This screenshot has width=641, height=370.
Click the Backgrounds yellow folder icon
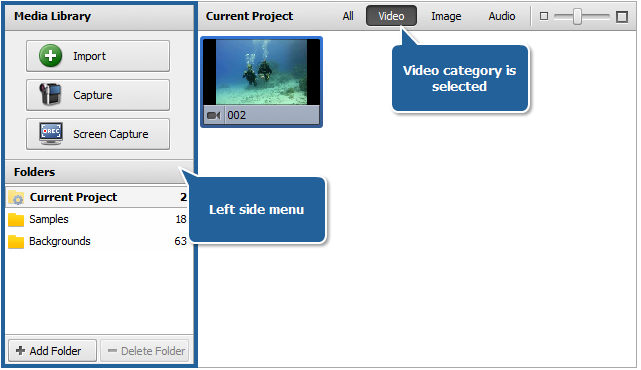16,242
